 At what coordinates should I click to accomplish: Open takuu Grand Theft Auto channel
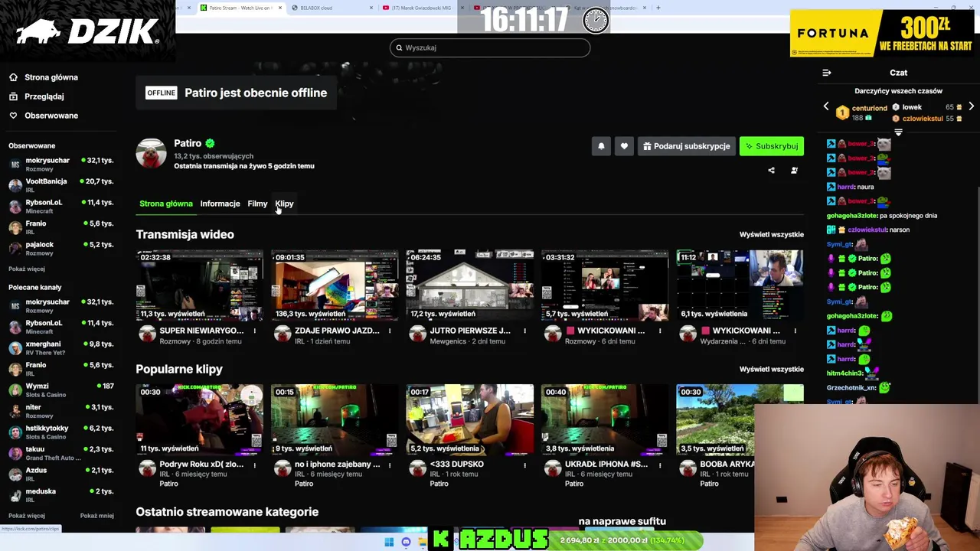(x=60, y=453)
